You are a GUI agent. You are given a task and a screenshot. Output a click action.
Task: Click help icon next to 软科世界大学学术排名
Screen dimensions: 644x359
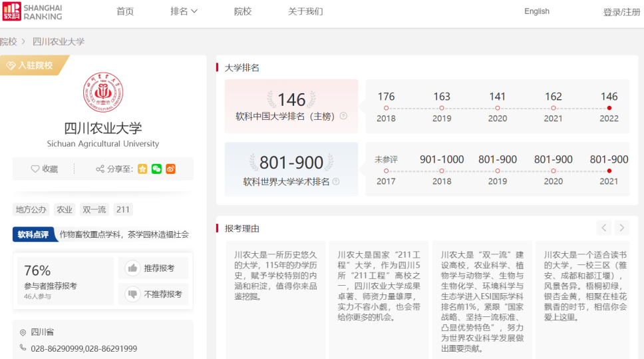click(x=336, y=181)
